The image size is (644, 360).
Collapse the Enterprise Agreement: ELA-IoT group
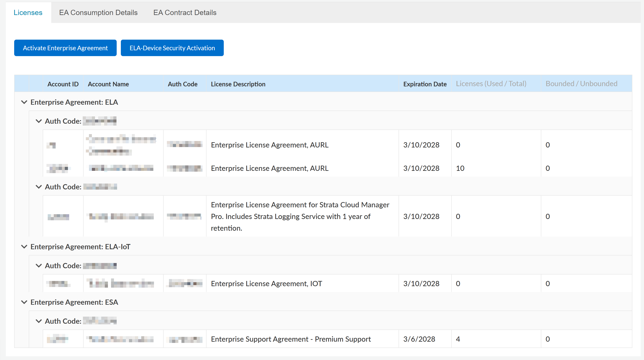coord(24,247)
